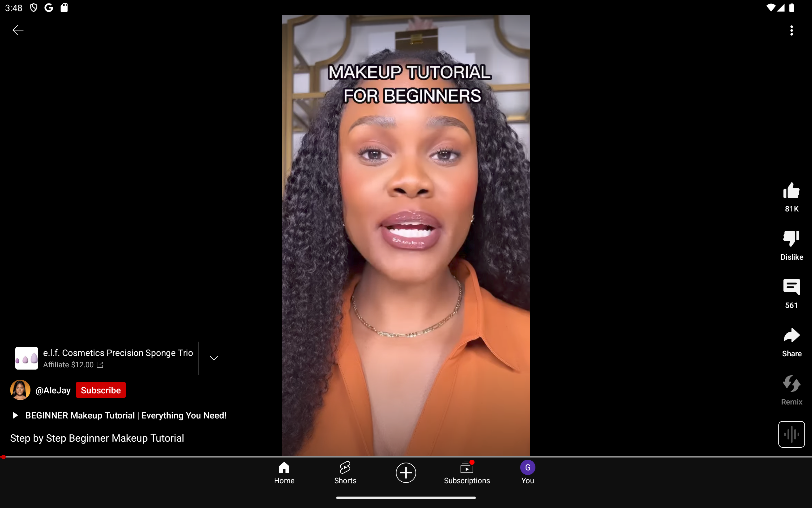Screen dimensions: 812x508
Task: Tap the plus Create button
Action: [406, 473]
